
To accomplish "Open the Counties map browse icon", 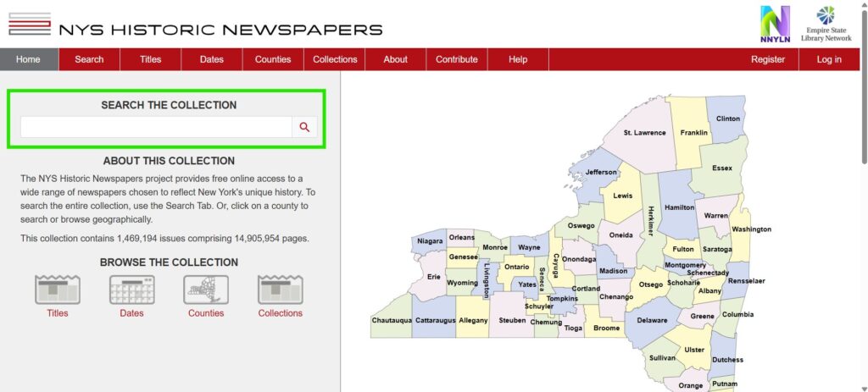I will [x=206, y=290].
